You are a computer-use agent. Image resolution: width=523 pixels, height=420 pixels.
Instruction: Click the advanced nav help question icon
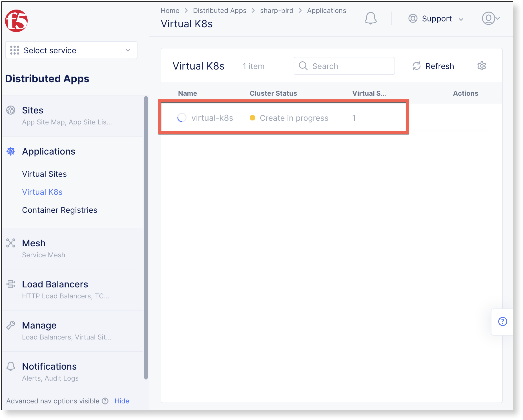click(x=105, y=401)
